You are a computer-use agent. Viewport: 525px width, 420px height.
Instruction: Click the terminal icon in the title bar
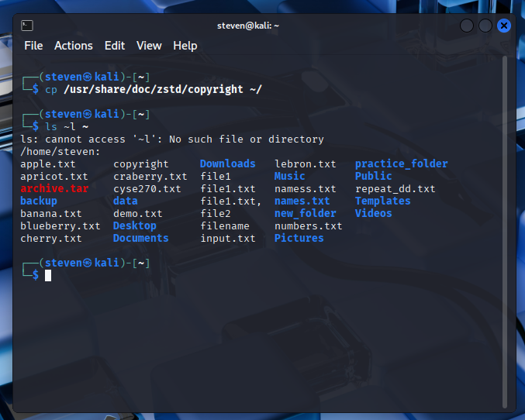pos(26,26)
